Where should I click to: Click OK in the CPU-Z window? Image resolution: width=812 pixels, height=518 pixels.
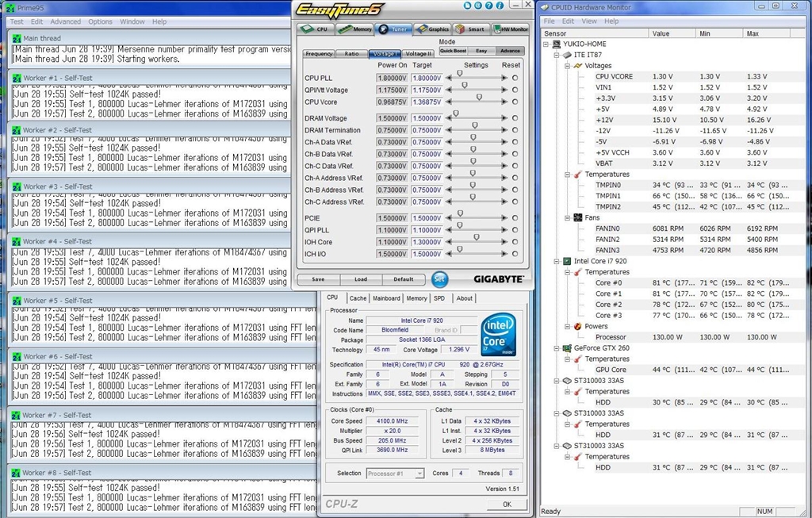(x=507, y=504)
